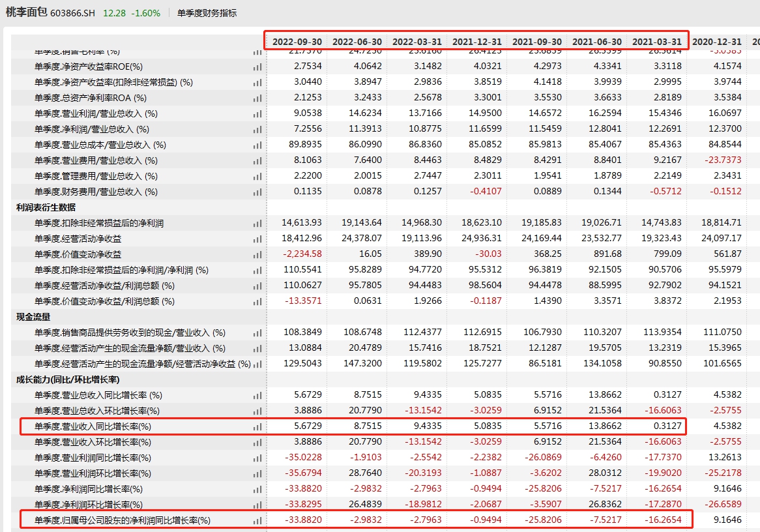Open chart icon for 单季度.净资产收益率(扣除非经常损益) row
This screenshot has height=532, width=760.
coord(257,82)
